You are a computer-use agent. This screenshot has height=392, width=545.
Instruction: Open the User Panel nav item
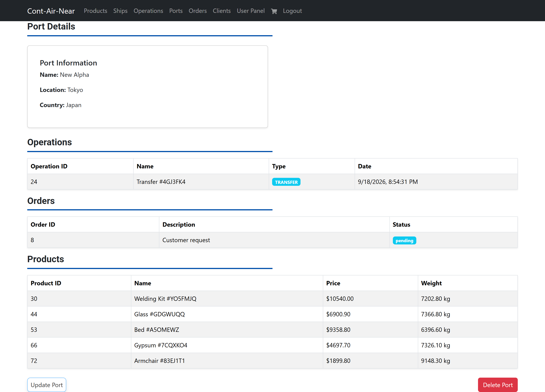pyautogui.click(x=251, y=11)
